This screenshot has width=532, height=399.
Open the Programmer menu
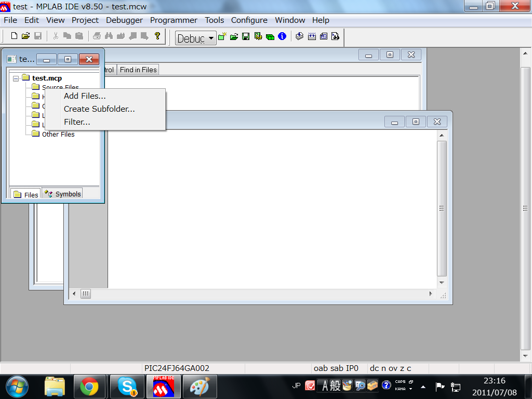[x=174, y=20]
